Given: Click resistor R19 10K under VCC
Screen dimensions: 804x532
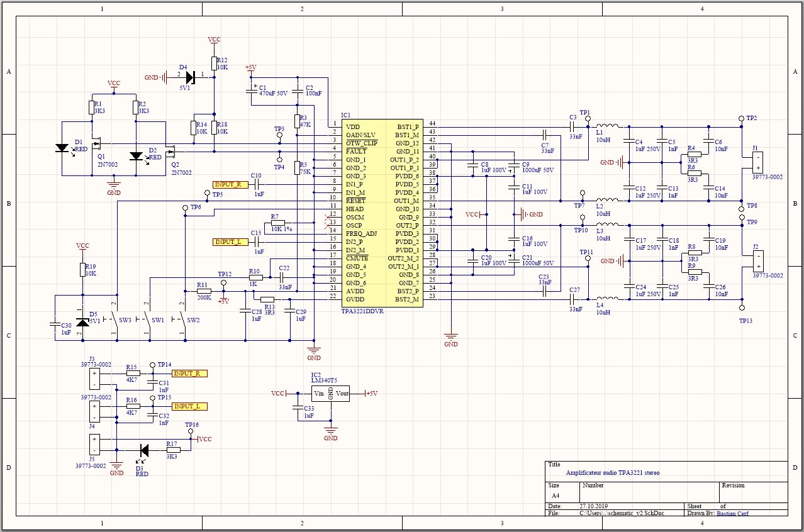Looking at the screenshot, I should [82, 270].
